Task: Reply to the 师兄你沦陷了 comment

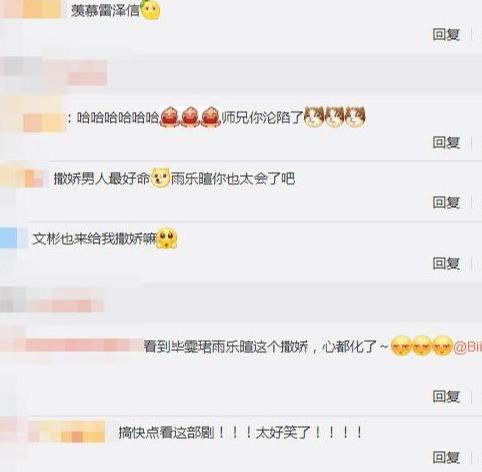Action: (x=446, y=143)
